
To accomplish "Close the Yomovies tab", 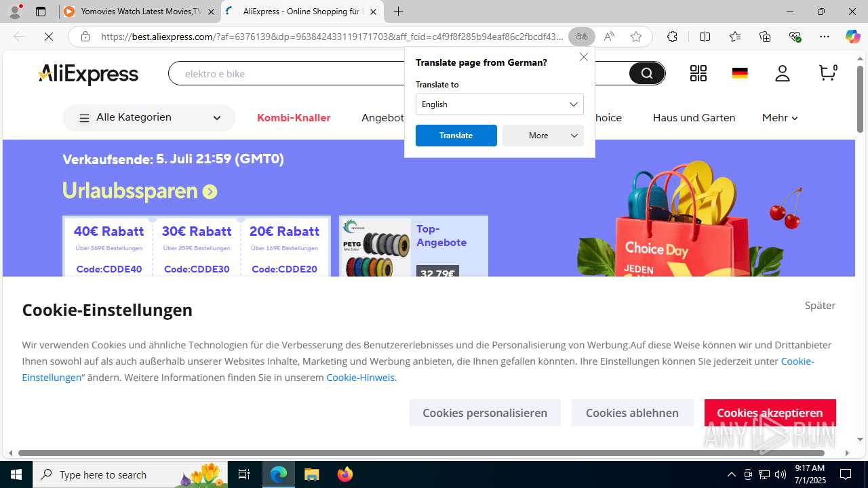I will [211, 12].
